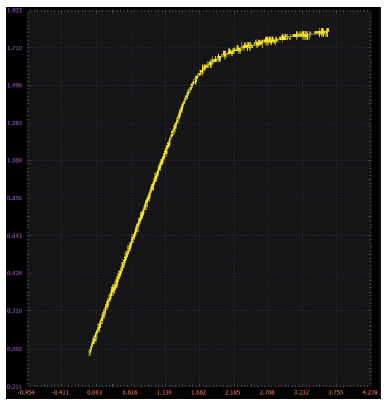This screenshot has height=403, width=385.
Task: Click the 0.856 vertical axis label
Action: coord(14,198)
